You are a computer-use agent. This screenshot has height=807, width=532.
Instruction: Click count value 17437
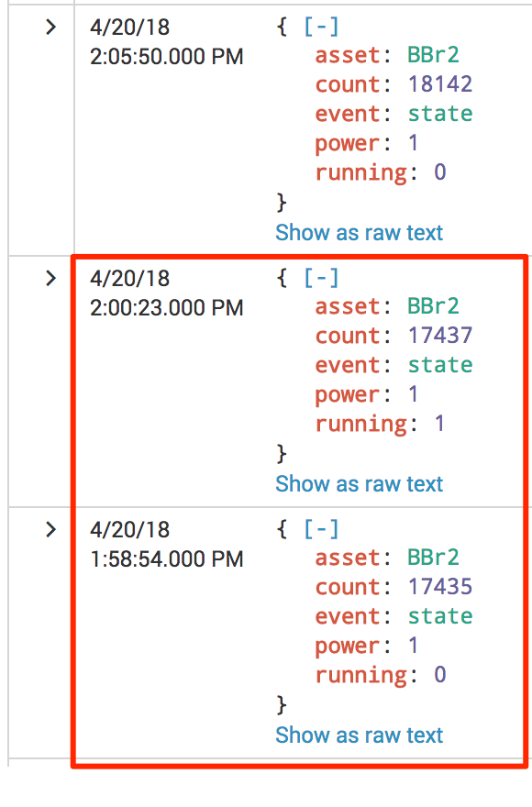pos(439,336)
